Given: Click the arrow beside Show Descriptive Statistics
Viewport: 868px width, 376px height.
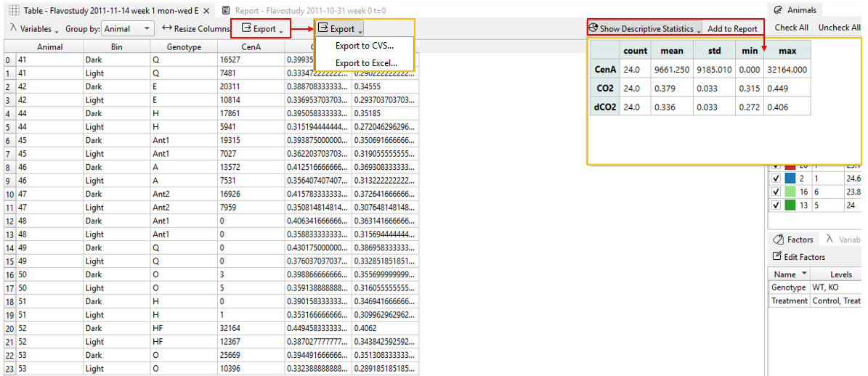Looking at the screenshot, I should click(699, 31).
